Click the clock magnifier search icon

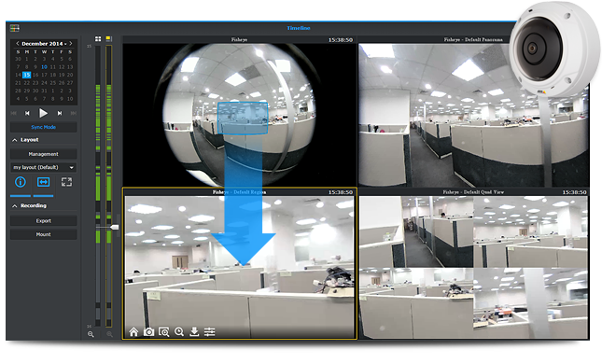[179, 331]
